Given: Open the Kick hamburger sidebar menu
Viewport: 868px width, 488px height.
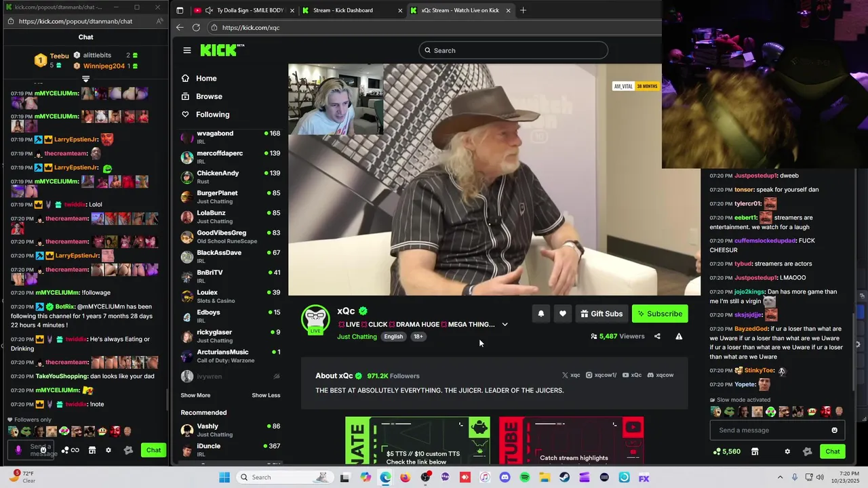Looking at the screenshot, I should coord(186,50).
